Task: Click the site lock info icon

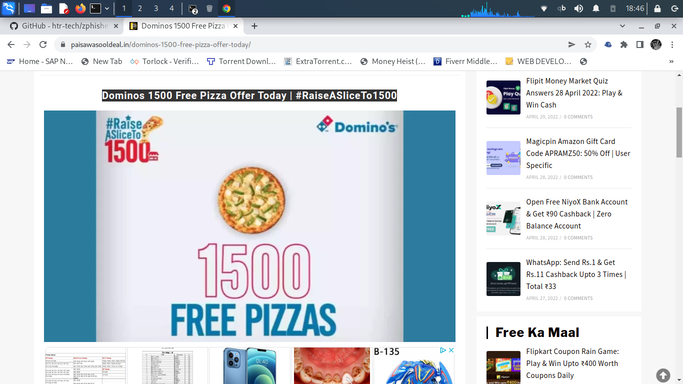Action: click(63, 44)
